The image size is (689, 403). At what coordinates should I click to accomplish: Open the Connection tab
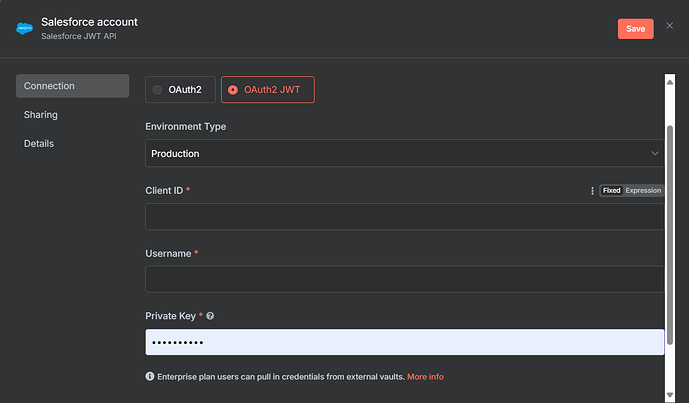73,86
